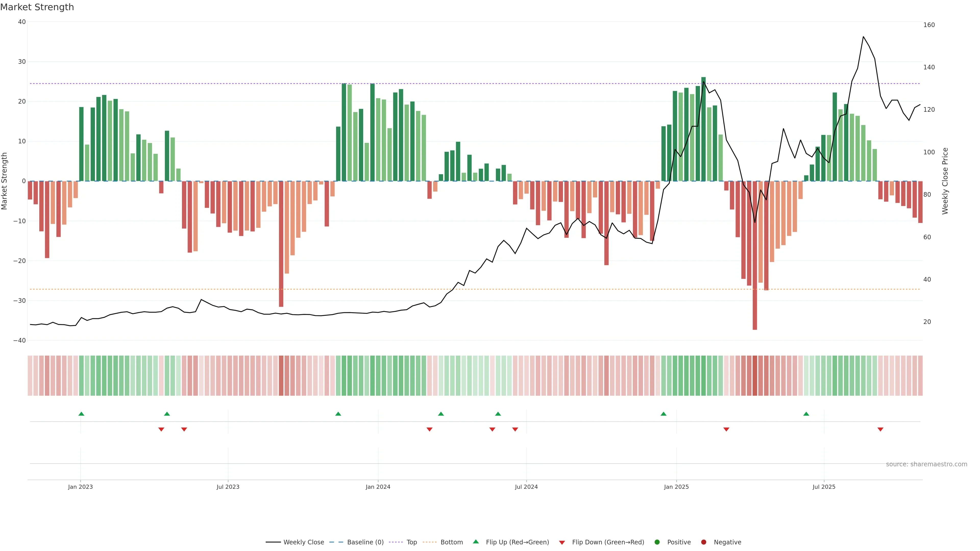Click green Flip Up marker before Jan 2024

pyautogui.click(x=338, y=414)
